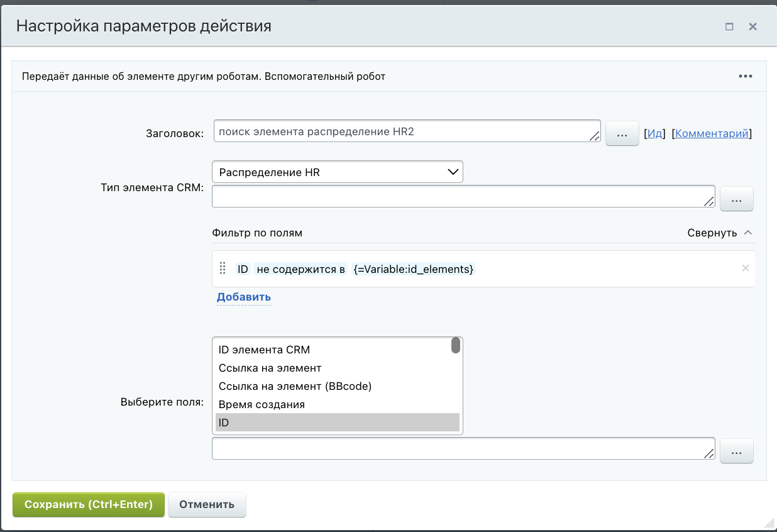777x532 pixels.
Task: Click the fields list scrollbar thumb
Action: (456, 346)
